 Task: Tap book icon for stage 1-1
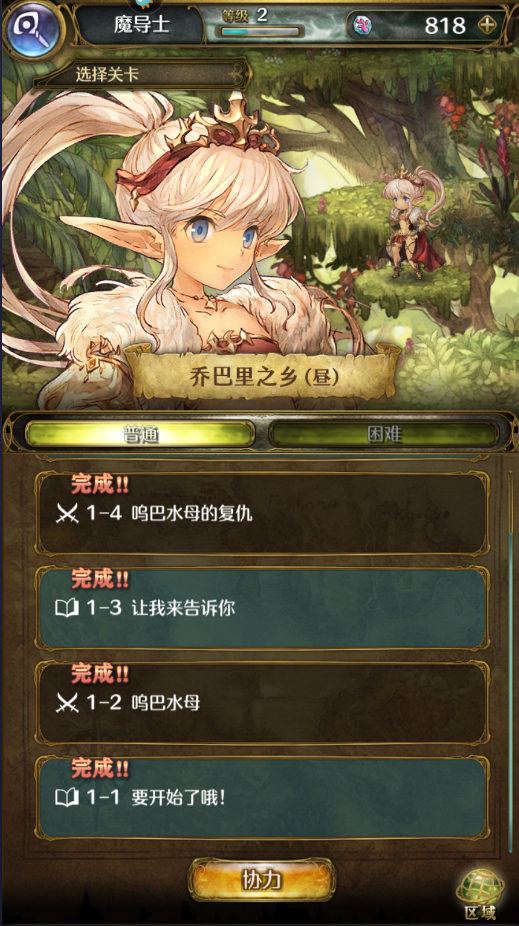click(67, 798)
